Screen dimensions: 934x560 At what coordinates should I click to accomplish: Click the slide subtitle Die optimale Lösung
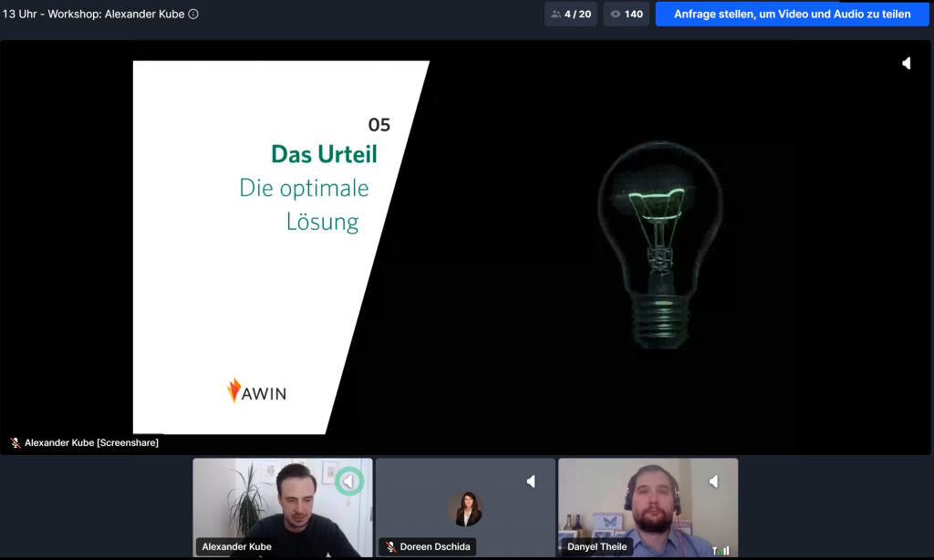pyautogui.click(x=304, y=204)
